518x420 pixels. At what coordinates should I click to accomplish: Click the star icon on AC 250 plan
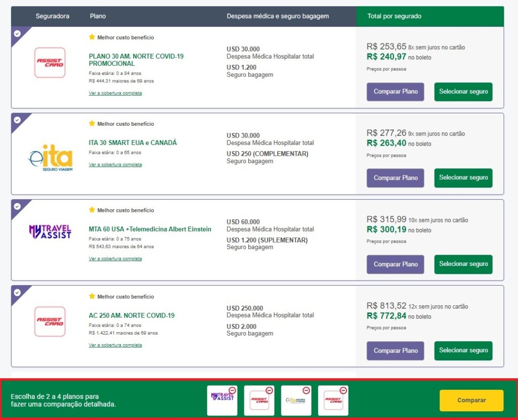[92, 296]
